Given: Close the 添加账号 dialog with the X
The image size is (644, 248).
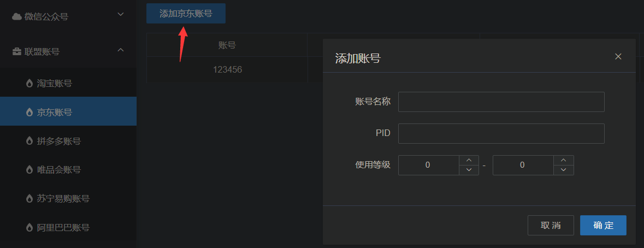Looking at the screenshot, I should [618, 56].
